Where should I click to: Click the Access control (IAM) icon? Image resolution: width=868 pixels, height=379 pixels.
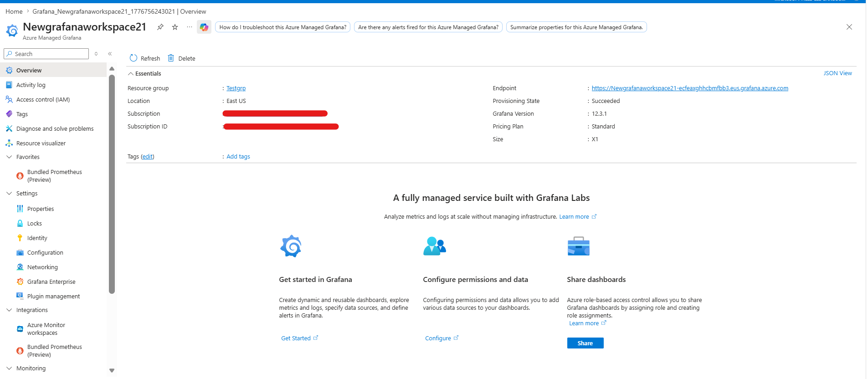pos(9,99)
